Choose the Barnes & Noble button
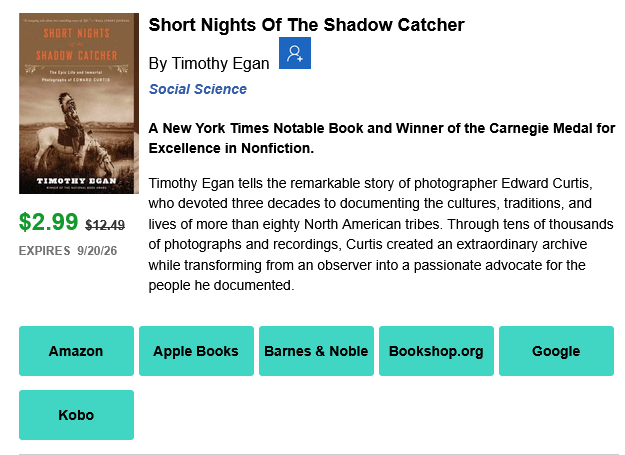Image resolution: width=625 pixels, height=455 pixels. click(316, 351)
